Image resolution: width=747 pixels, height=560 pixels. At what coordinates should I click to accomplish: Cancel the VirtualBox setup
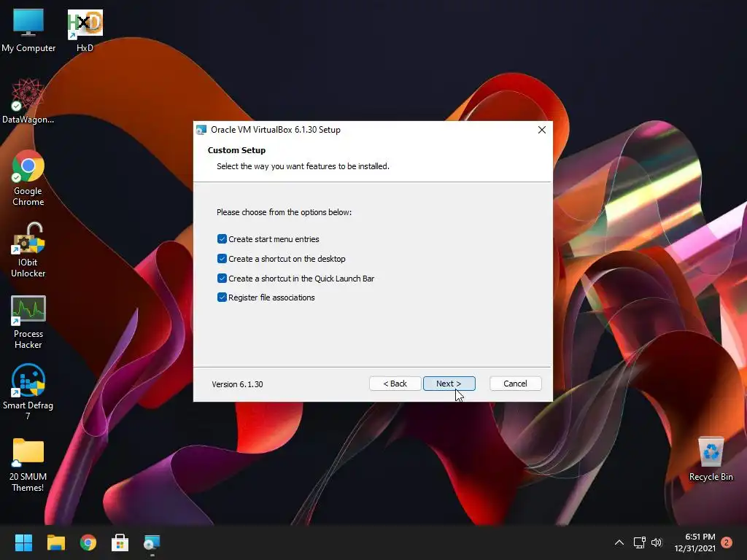515,384
